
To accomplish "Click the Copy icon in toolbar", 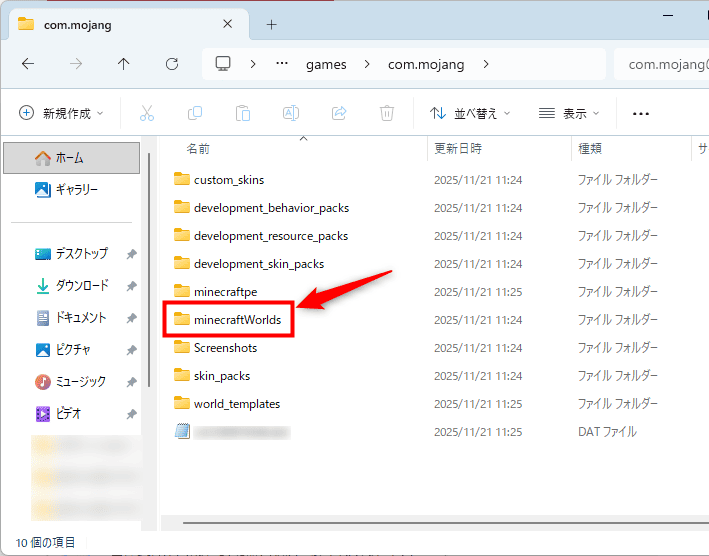I will click(195, 113).
